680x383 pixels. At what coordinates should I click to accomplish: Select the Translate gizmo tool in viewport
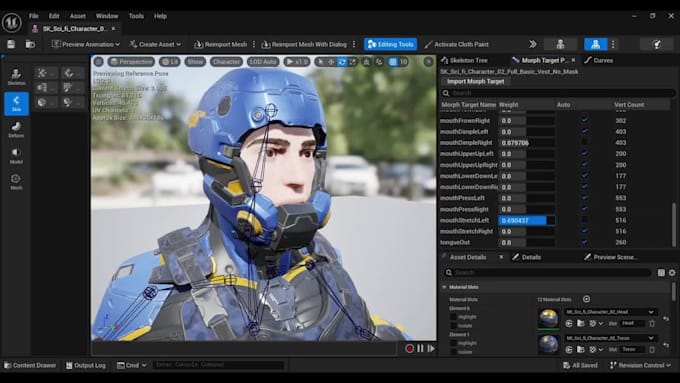(x=331, y=62)
